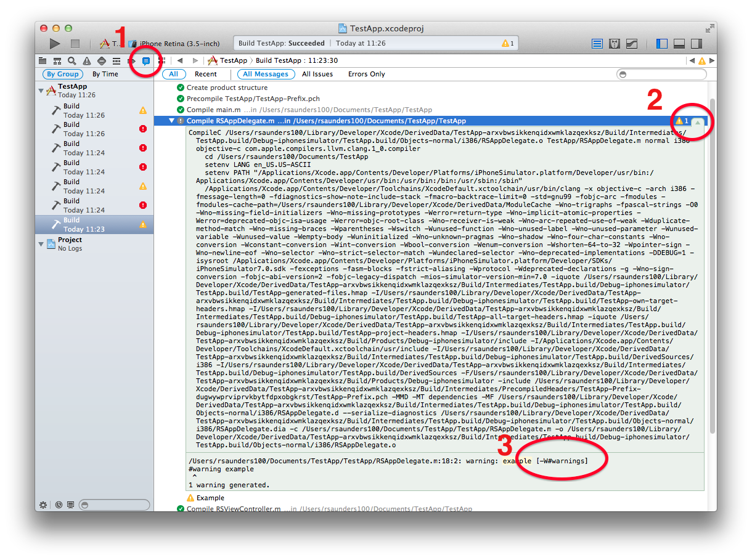Screen dimensions: 752x560
Task: Click the TestApp.xcodeproj title document icon
Action: click(343, 28)
